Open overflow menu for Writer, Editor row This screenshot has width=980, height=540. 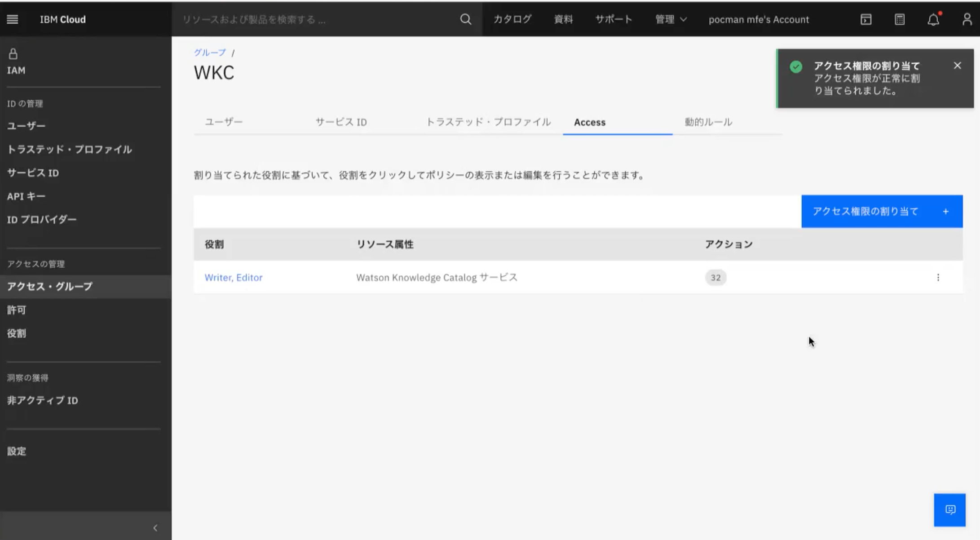(x=938, y=278)
